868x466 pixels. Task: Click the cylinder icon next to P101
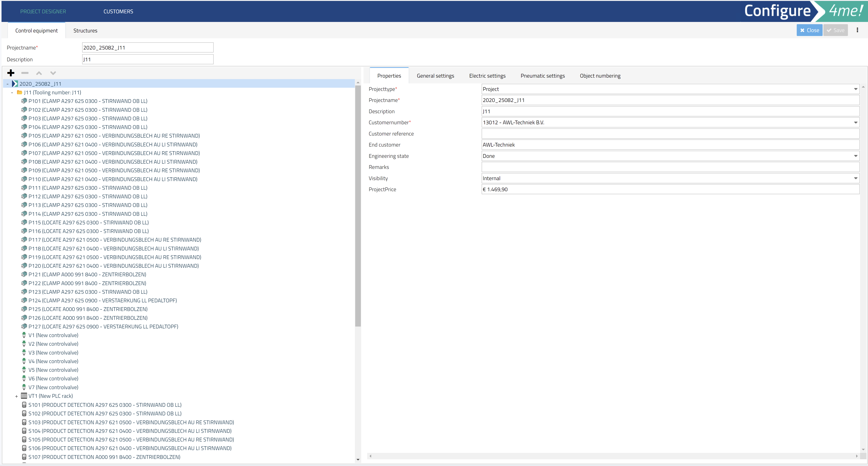click(24, 101)
